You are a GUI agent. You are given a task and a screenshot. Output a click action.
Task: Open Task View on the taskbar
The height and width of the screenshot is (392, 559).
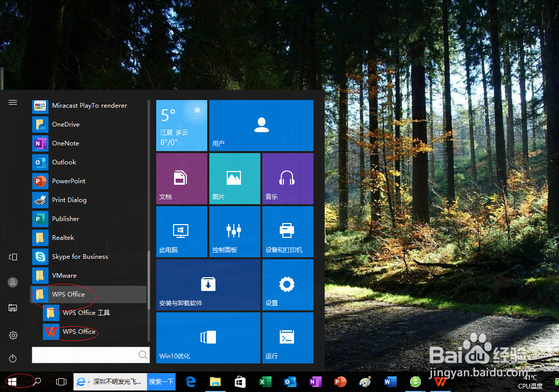pos(61,382)
